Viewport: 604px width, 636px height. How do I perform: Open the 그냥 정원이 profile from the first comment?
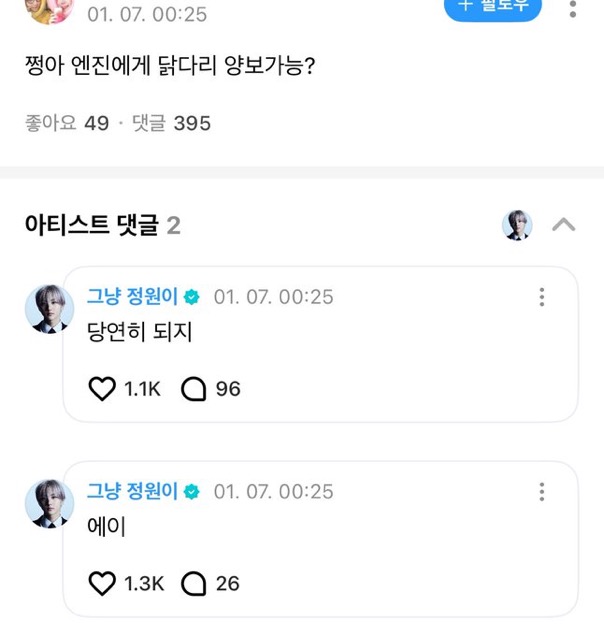click(132, 297)
